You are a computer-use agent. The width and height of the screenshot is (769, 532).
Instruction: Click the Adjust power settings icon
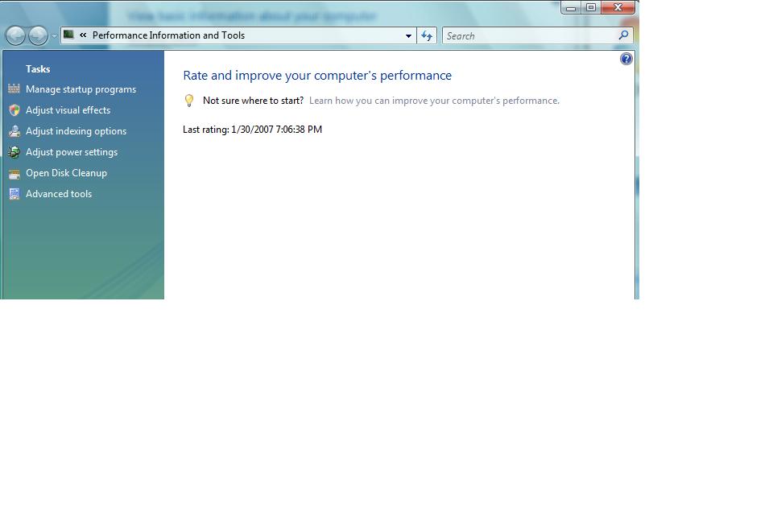(14, 152)
